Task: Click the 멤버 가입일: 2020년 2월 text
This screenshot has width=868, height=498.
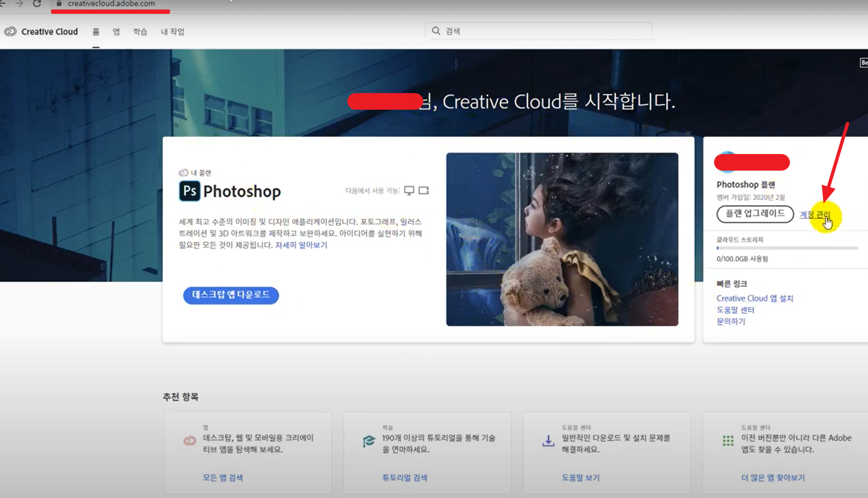Action: 751,197
